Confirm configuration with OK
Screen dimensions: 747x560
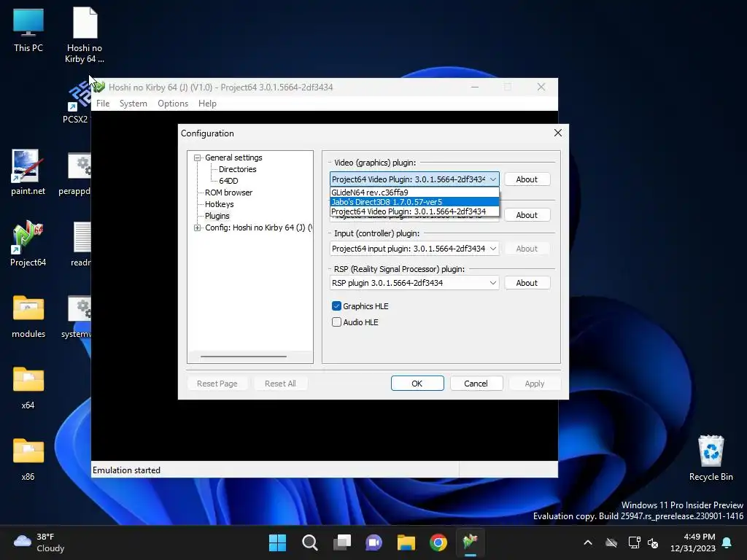(x=417, y=384)
